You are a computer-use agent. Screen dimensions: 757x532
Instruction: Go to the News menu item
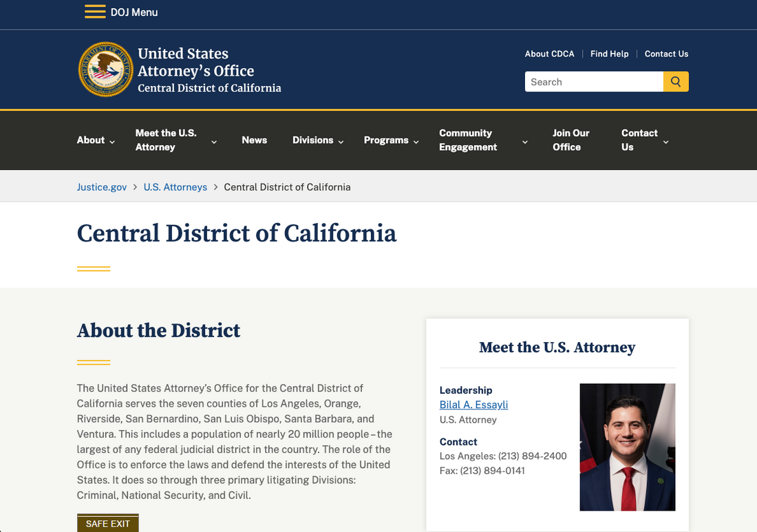(x=254, y=140)
